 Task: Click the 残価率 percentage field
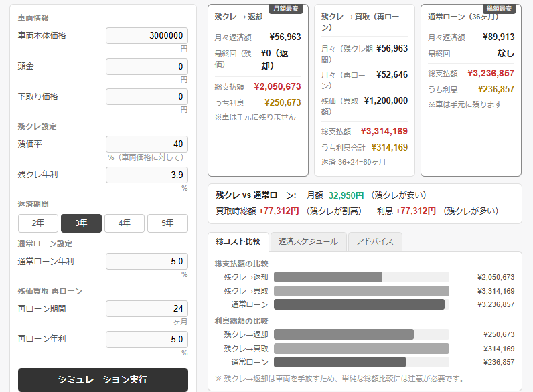[x=147, y=144]
